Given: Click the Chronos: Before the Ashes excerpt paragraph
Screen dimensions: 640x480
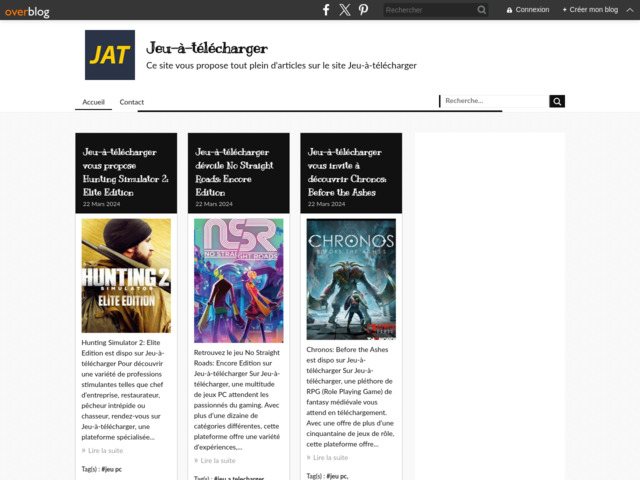Looking at the screenshot, I should tap(350, 397).
